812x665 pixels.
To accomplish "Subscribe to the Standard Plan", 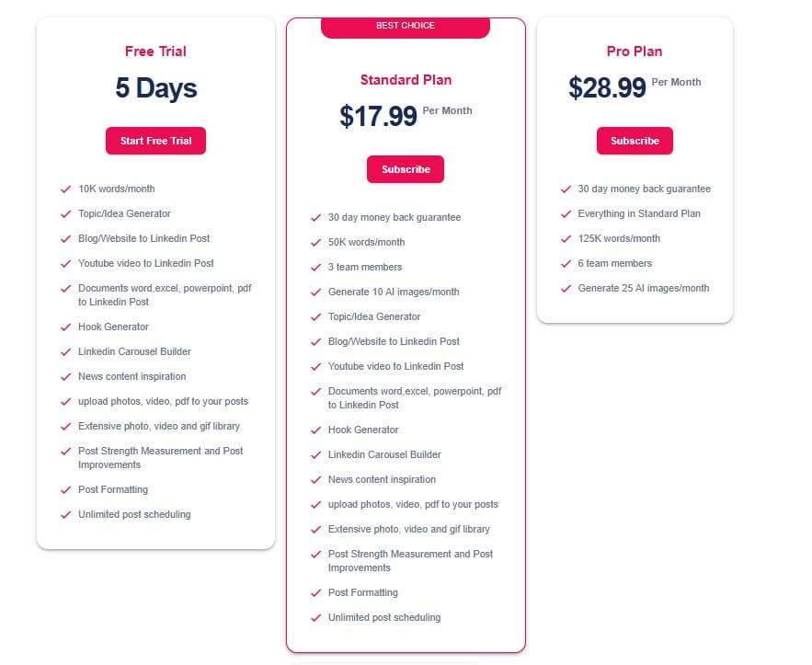I will coord(406,169).
